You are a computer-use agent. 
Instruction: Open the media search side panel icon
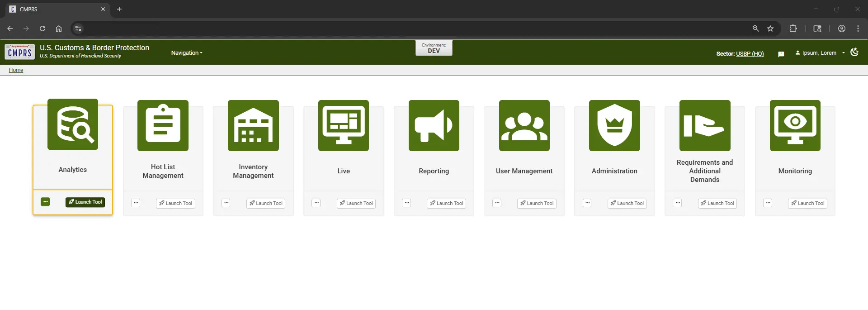tap(817, 29)
